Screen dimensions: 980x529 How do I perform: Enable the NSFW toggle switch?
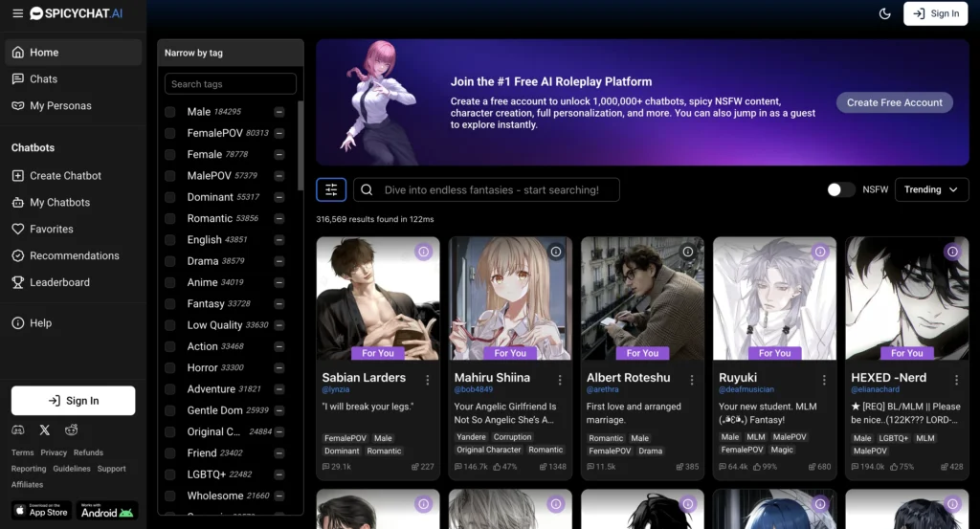(x=841, y=189)
